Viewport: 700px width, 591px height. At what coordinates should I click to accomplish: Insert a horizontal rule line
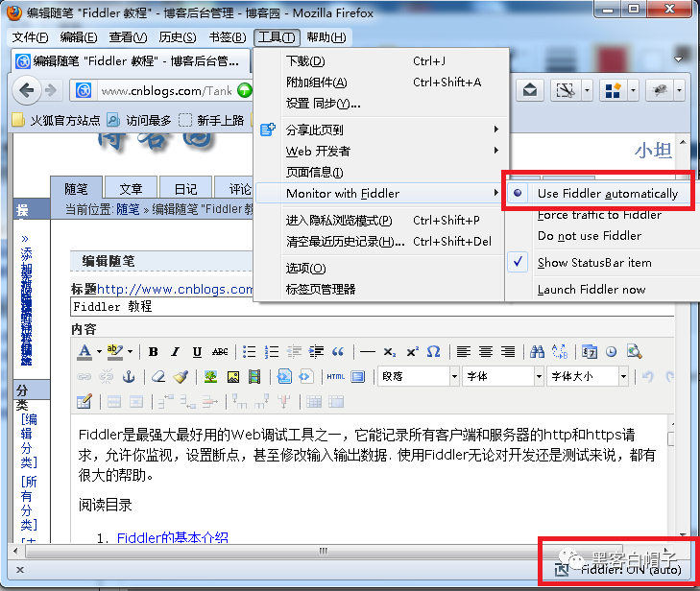point(368,352)
